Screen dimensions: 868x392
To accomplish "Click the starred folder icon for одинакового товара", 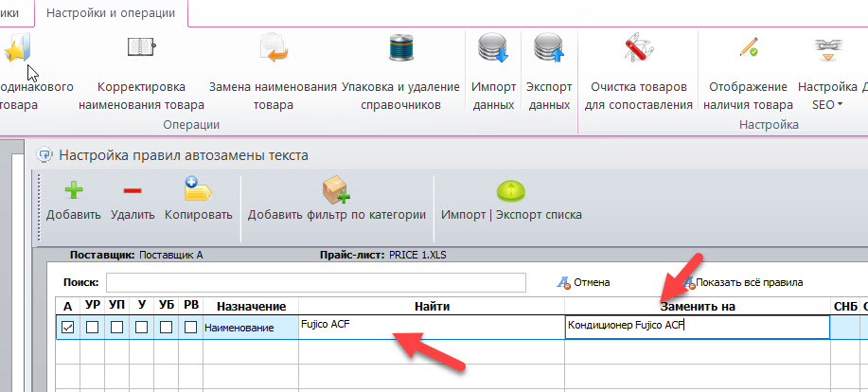I will click(18, 48).
